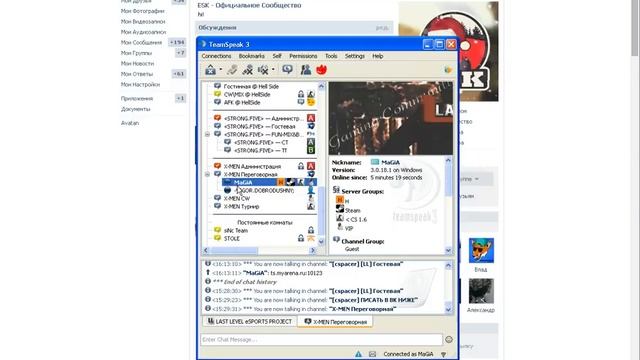
Task: Open the Self menu
Action: pos(277,56)
